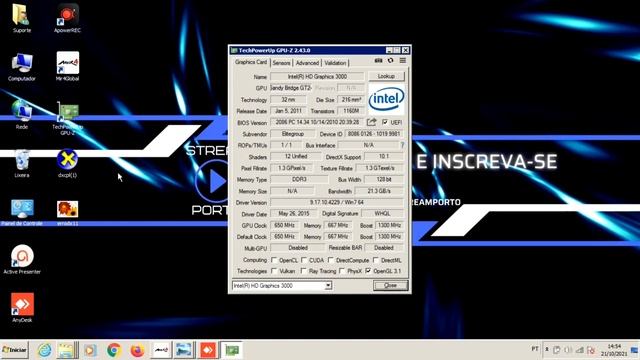640x360 pixels.
Task: Click the Driver Date value May 26, 2015
Action: click(x=294, y=213)
